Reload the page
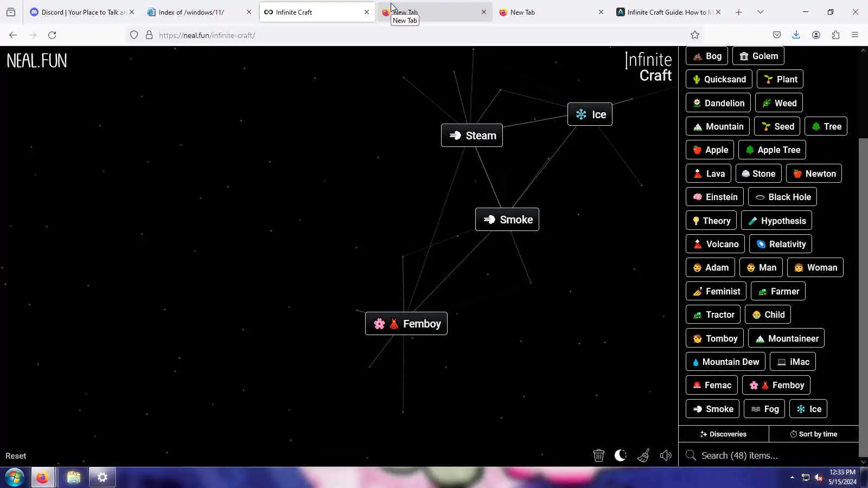 point(52,35)
